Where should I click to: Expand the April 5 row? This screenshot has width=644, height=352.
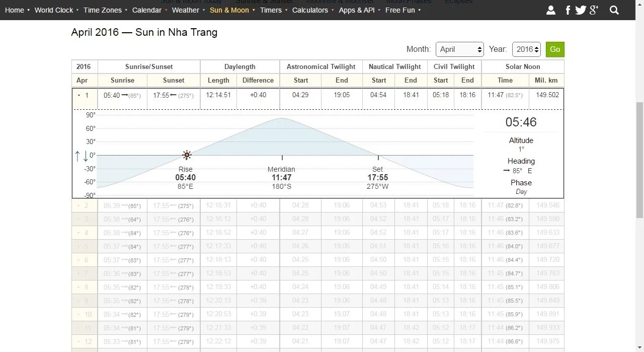coord(79,246)
